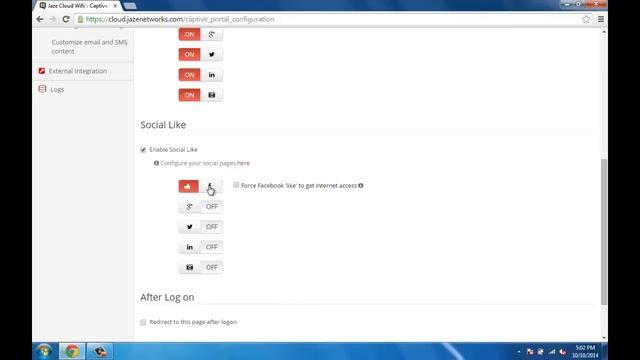Turn on Instagram Social Like OFF switch
Viewport: 640px width, 360px height.
(211, 267)
